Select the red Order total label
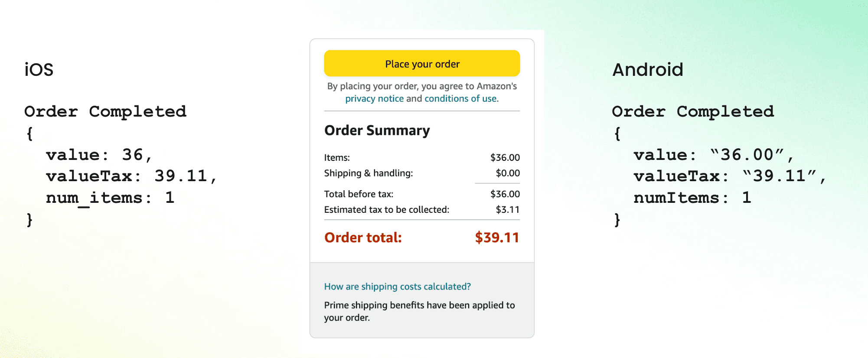The width and height of the screenshot is (868, 358). pyautogui.click(x=363, y=238)
